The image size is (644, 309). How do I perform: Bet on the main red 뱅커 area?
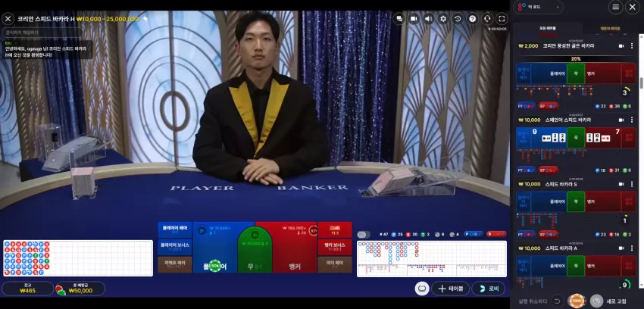coord(295,247)
